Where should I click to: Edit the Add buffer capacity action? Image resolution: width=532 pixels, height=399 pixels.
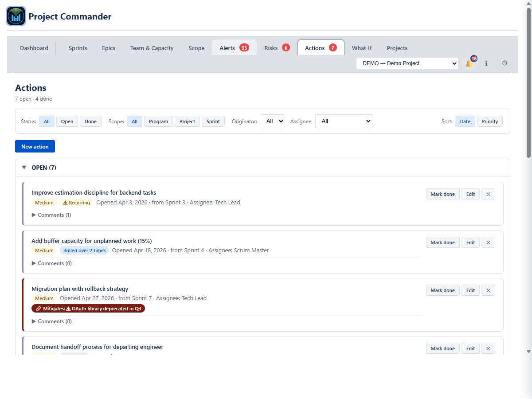point(470,243)
